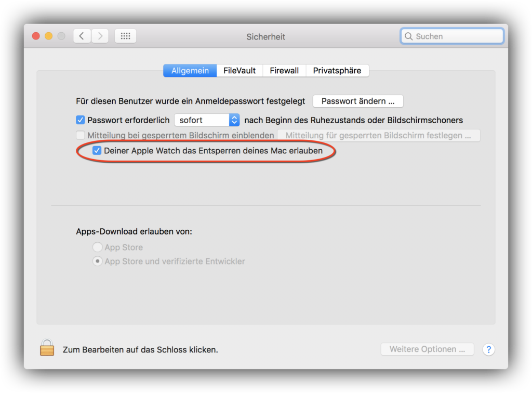This screenshot has width=532, height=393.
Task: Click into the 'Suchen' search field
Action: (456, 36)
